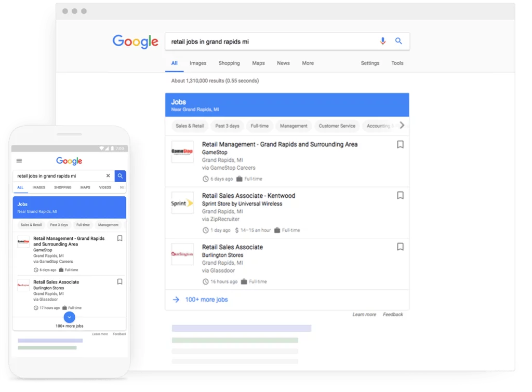Click the Burlington logo in desktop results

(182, 254)
